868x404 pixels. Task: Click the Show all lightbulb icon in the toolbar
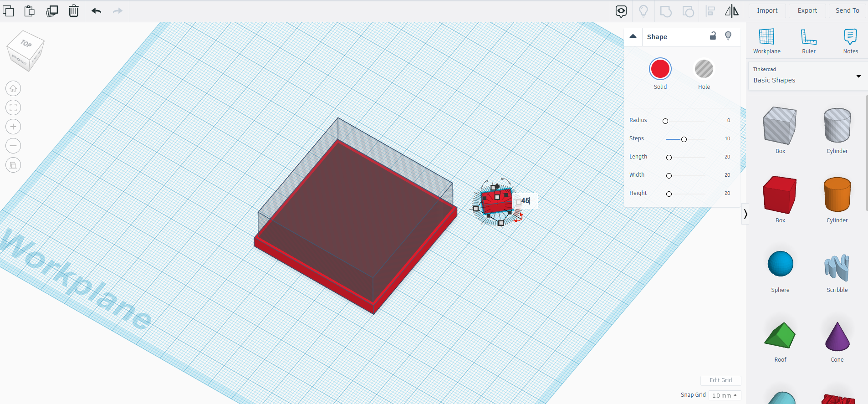coord(643,11)
